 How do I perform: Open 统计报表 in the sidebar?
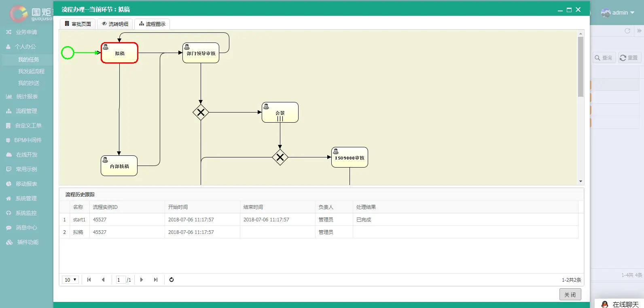pyautogui.click(x=26, y=96)
